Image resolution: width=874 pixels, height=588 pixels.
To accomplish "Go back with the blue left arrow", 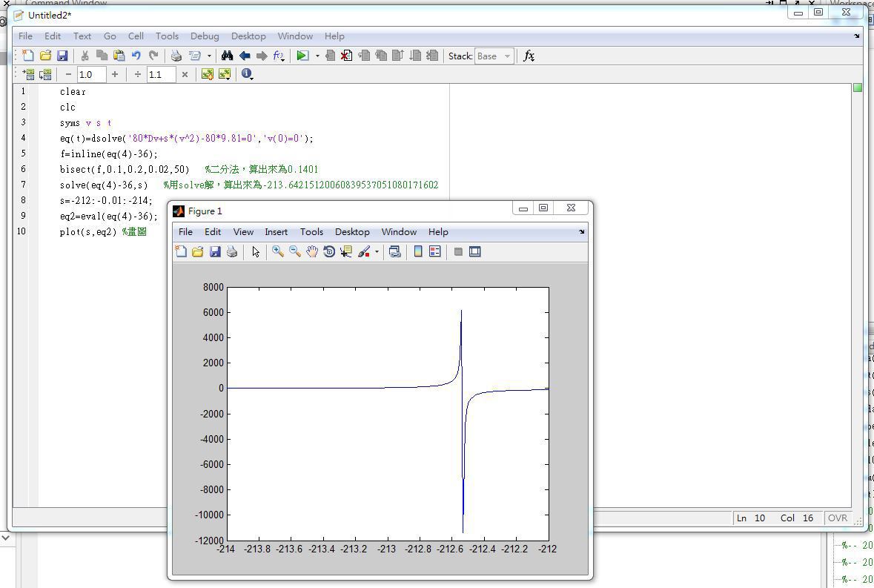I will point(244,56).
